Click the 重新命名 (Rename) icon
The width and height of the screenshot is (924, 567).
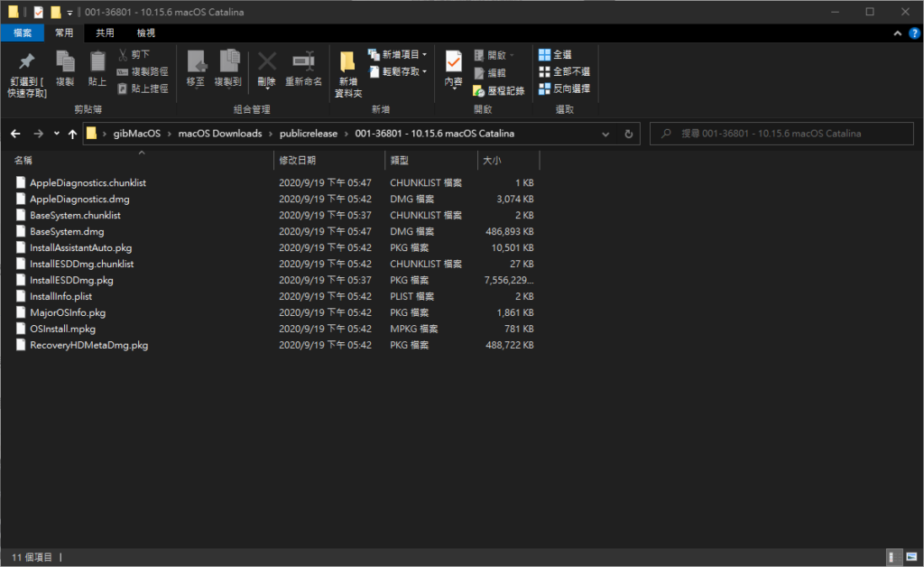(303, 63)
